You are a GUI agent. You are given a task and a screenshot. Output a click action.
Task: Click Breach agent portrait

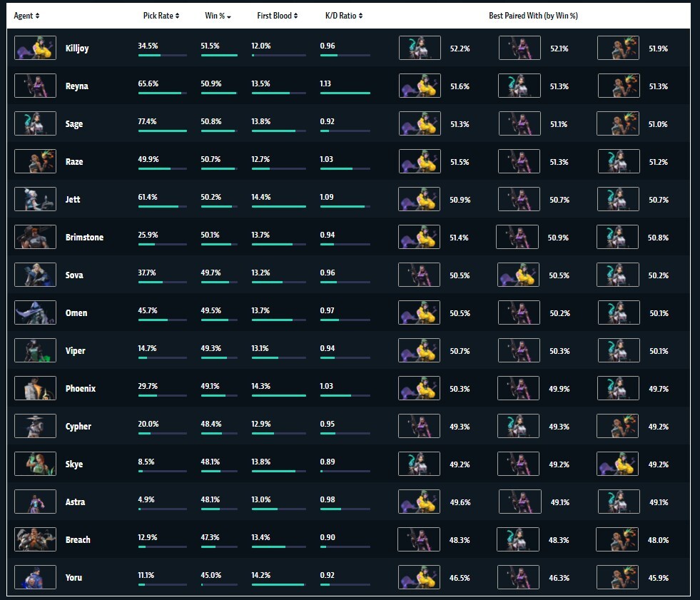pyautogui.click(x=35, y=539)
